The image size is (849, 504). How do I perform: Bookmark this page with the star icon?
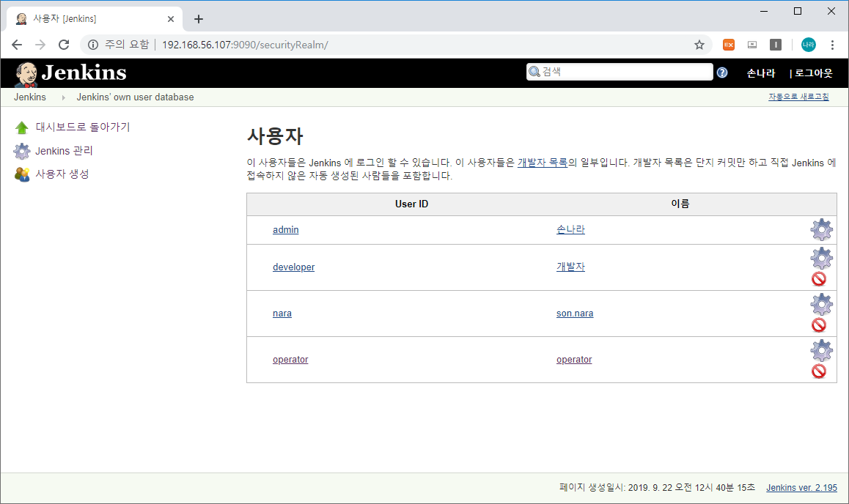pyautogui.click(x=699, y=45)
